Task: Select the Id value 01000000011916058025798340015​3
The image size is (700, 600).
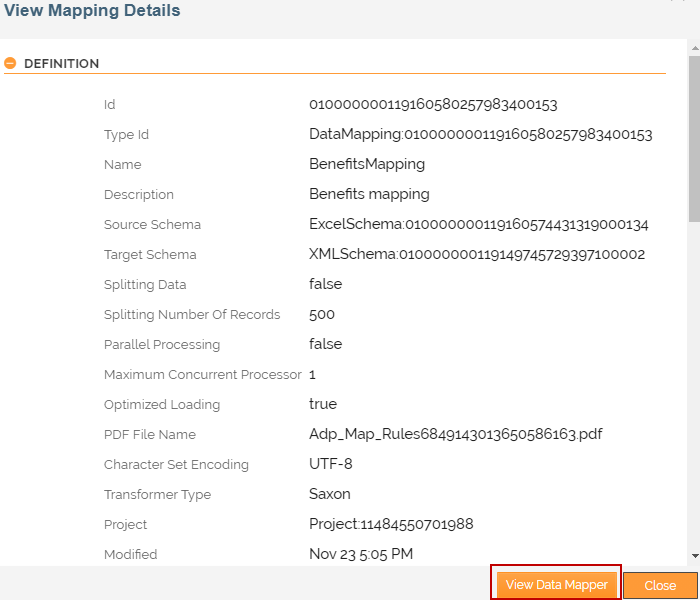Action: click(x=433, y=104)
